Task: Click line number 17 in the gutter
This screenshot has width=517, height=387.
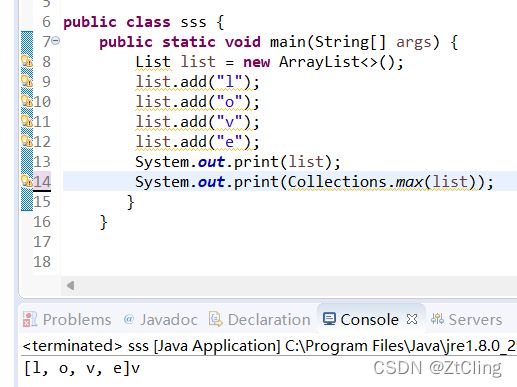Action: [x=42, y=242]
